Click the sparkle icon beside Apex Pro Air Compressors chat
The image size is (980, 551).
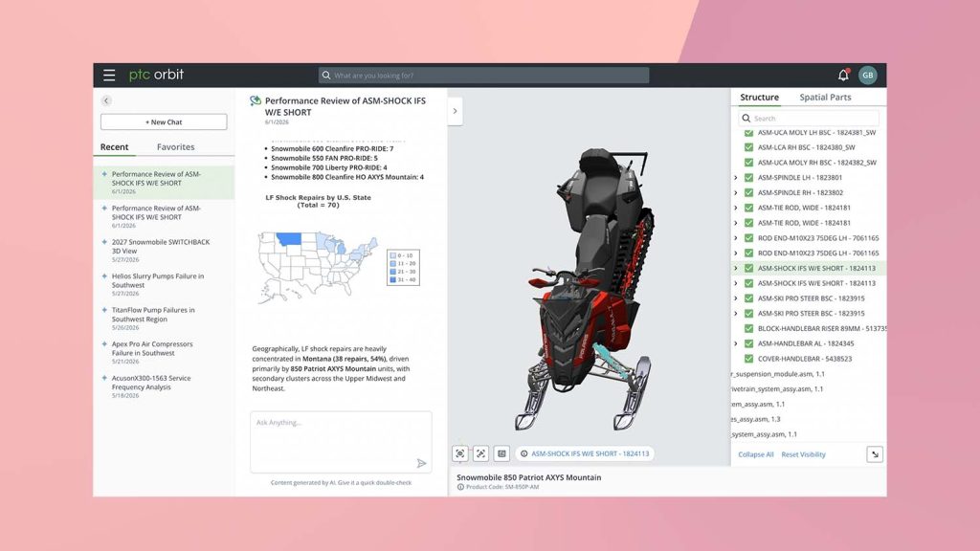coord(104,343)
